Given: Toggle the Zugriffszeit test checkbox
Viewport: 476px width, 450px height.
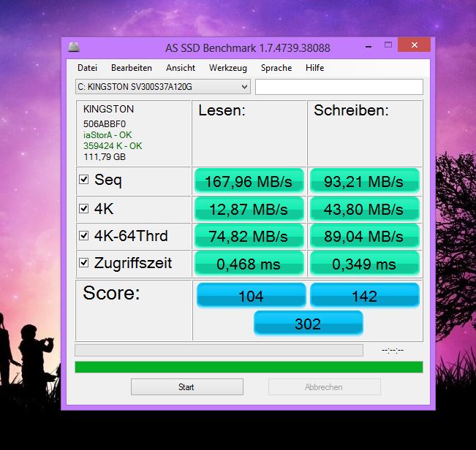Looking at the screenshot, I should (84, 262).
